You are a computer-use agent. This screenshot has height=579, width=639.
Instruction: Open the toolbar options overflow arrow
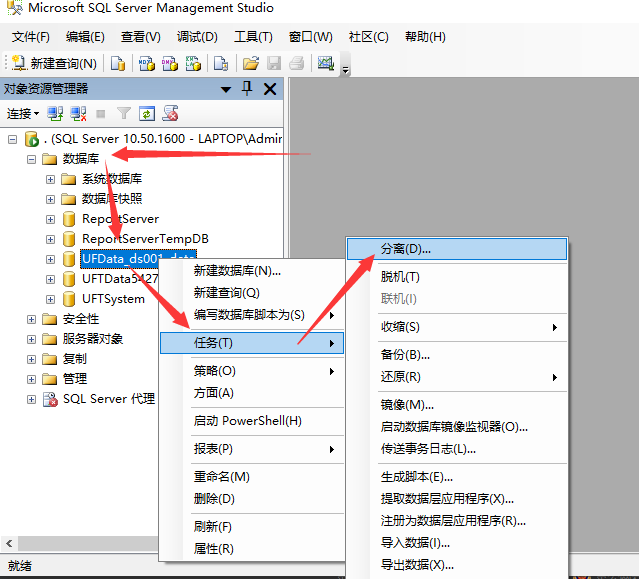tap(346, 70)
